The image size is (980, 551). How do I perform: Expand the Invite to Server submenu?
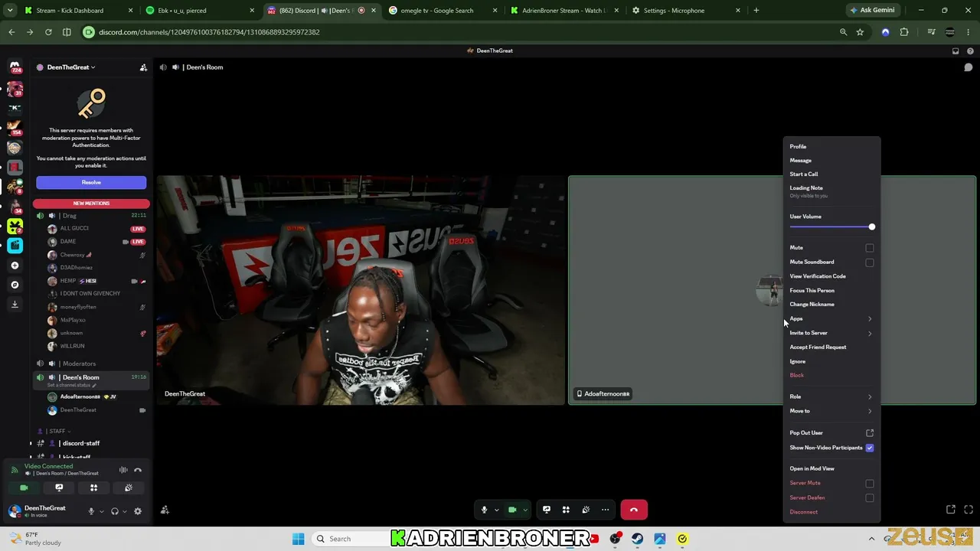[831, 333]
